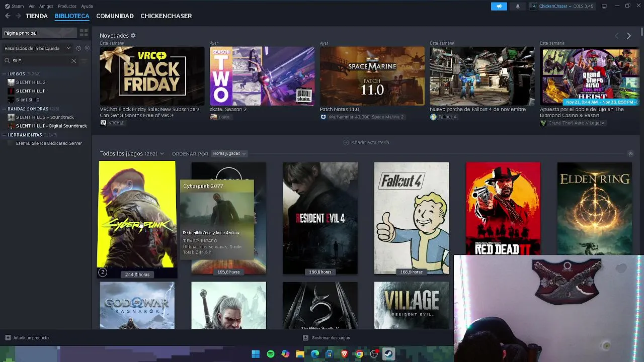
Task: Focus the library search field
Action: 40,61
